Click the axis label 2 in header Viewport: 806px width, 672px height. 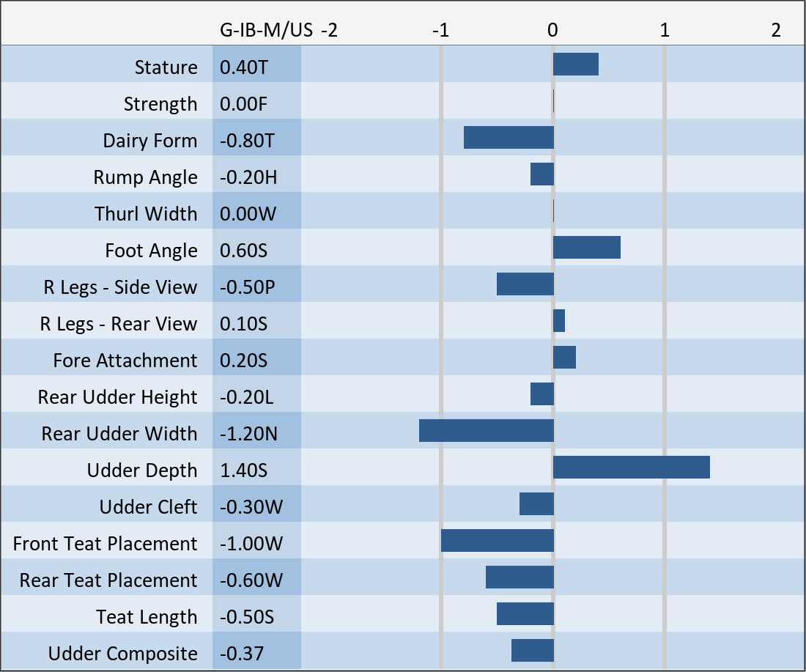pyautogui.click(x=776, y=30)
